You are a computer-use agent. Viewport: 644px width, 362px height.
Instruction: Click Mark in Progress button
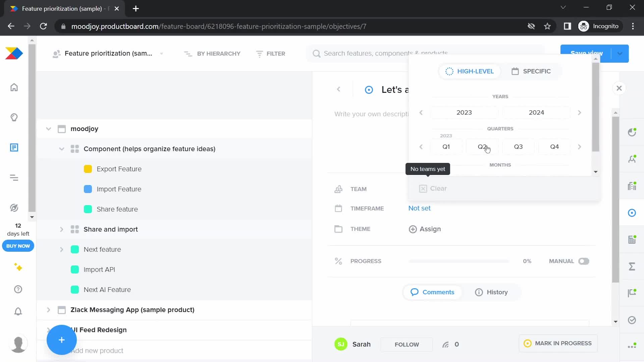point(558,344)
